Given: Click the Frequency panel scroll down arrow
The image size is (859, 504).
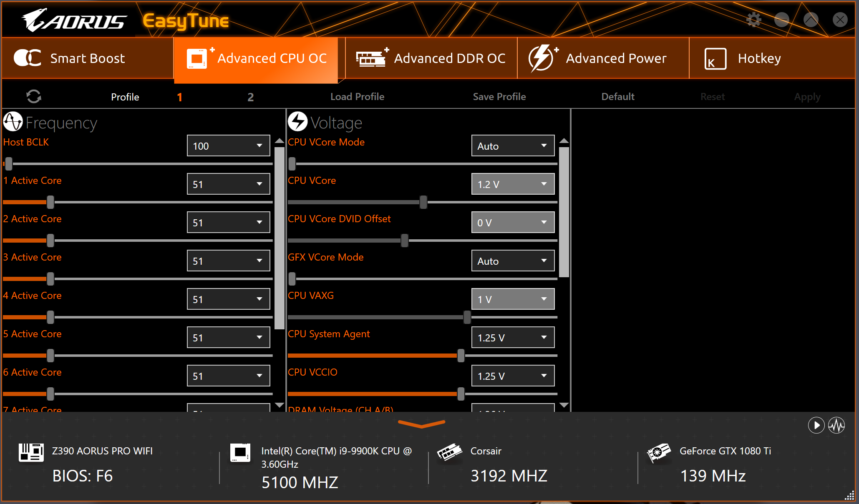Looking at the screenshot, I should click(280, 405).
